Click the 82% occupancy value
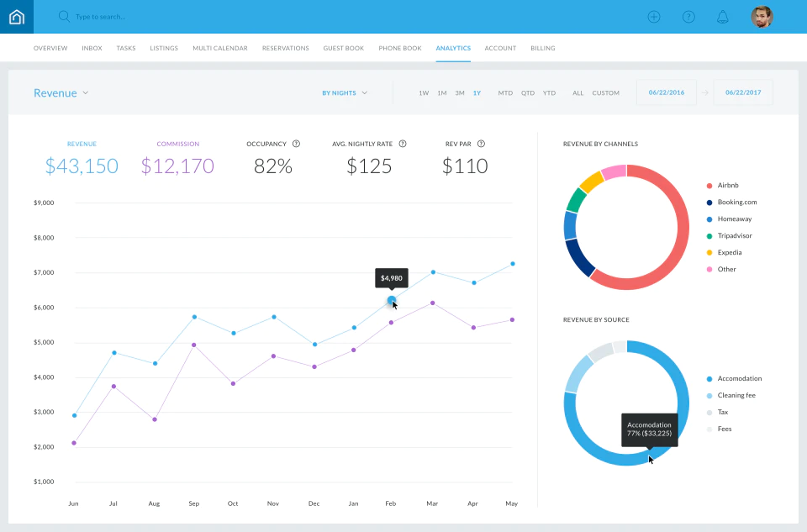This screenshot has height=532, width=807. click(x=272, y=166)
